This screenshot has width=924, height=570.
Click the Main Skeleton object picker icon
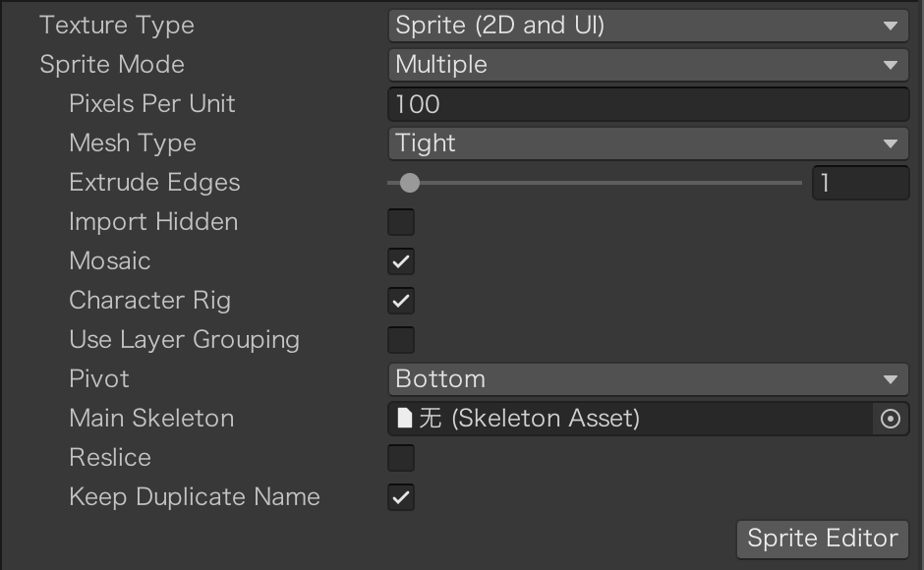(891, 419)
